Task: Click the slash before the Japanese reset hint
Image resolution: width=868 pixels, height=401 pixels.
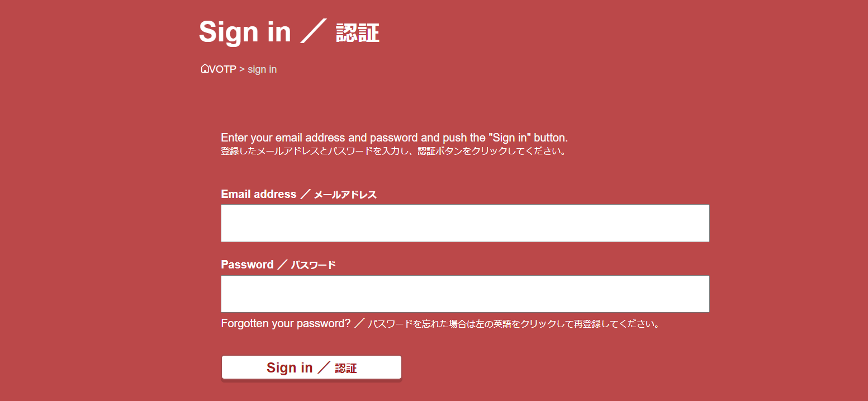Action: pyautogui.click(x=359, y=323)
